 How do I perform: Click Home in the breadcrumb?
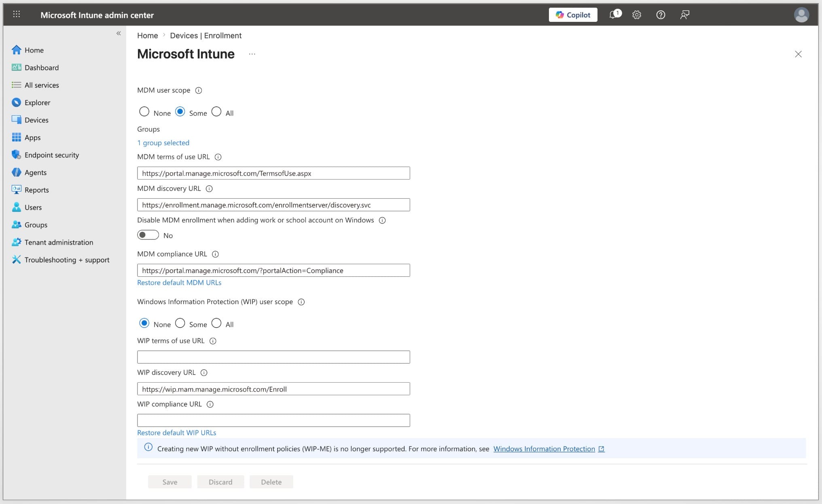(147, 36)
